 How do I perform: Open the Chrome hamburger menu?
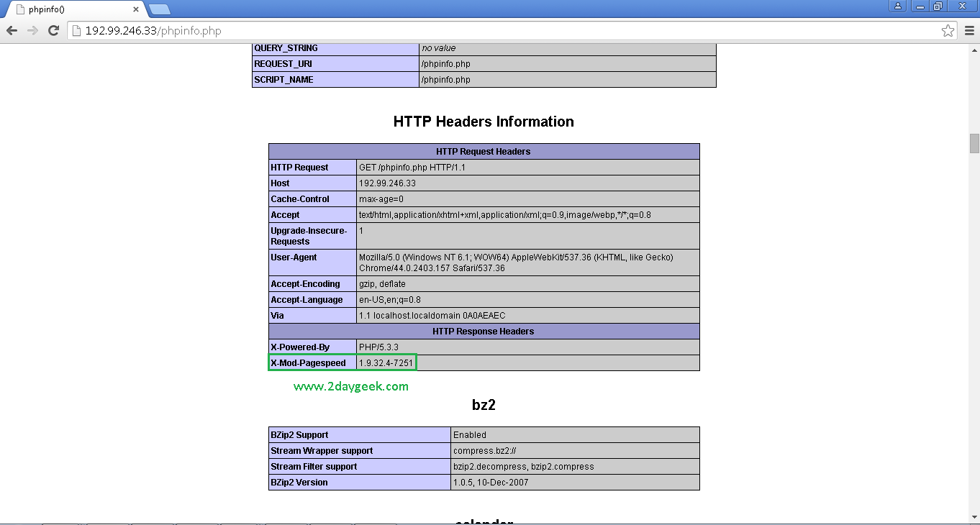pyautogui.click(x=968, y=30)
